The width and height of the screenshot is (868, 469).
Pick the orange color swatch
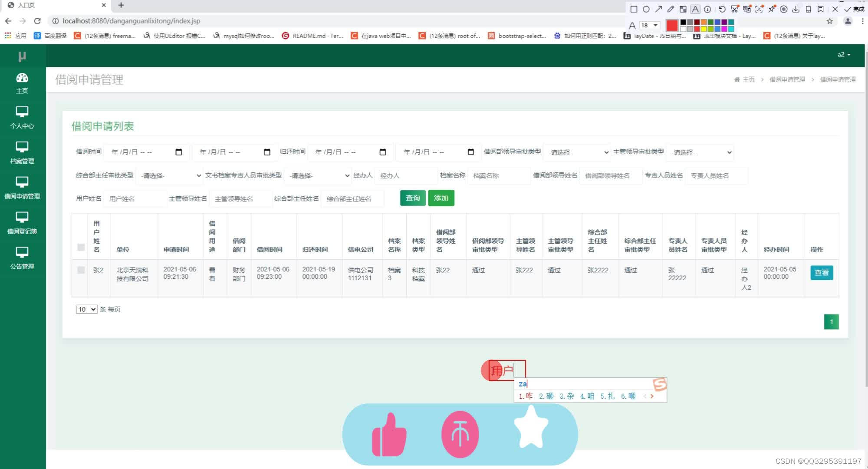click(x=704, y=22)
